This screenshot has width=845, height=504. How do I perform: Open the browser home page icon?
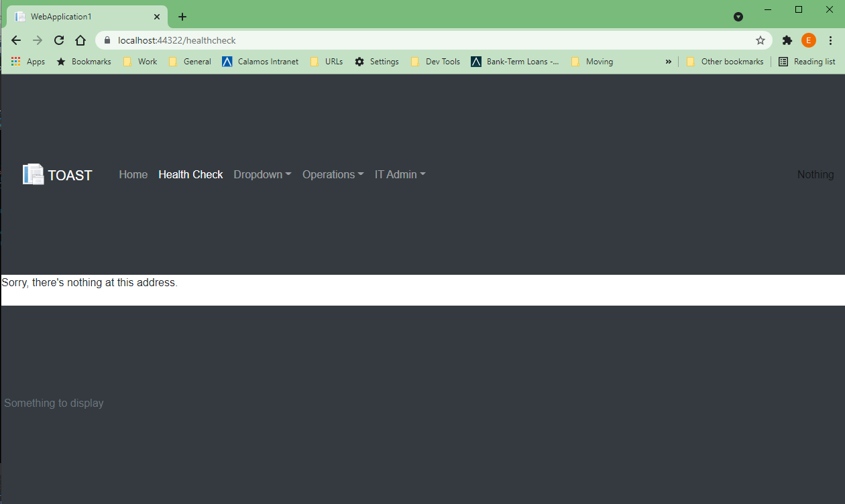(80, 40)
